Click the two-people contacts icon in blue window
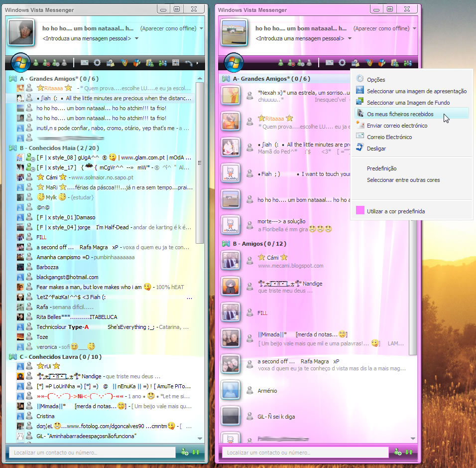Screen dimensions: 476x468 tap(163, 63)
